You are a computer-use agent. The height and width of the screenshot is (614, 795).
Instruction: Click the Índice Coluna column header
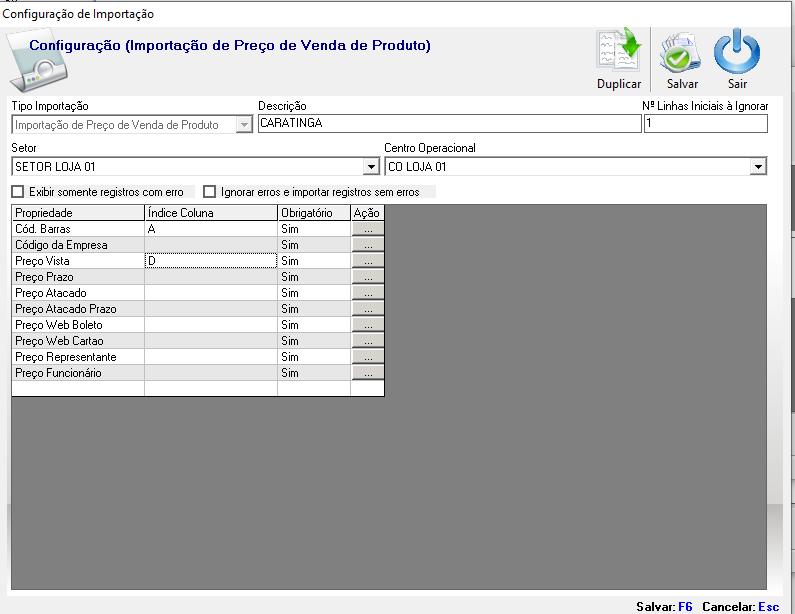pyautogui.click(x=211, y=212)
